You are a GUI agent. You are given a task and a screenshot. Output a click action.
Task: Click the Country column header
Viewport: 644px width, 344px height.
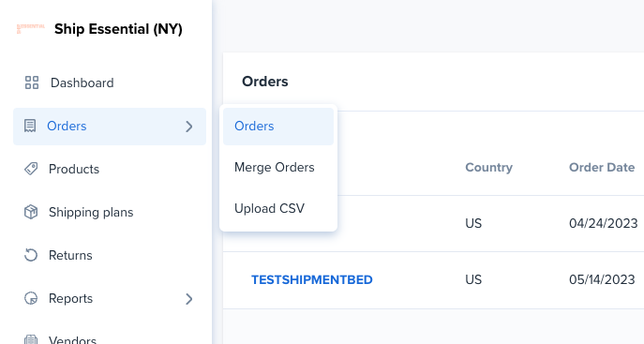pos(488,168)
